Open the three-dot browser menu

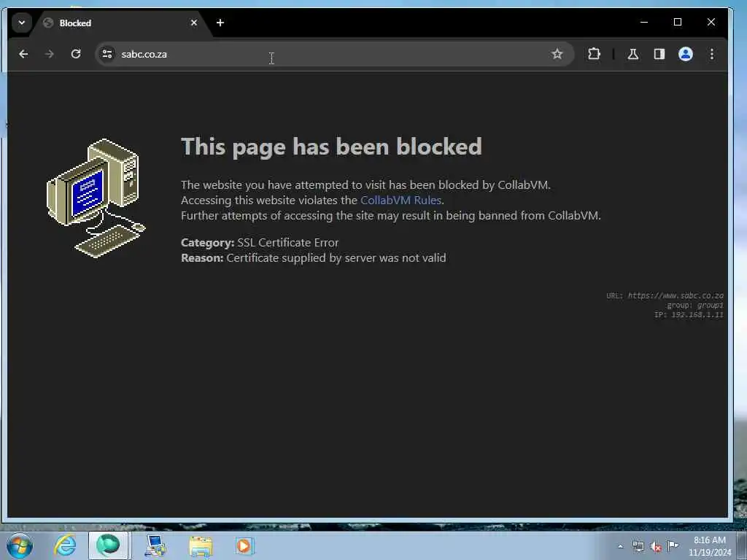(712, 54)
